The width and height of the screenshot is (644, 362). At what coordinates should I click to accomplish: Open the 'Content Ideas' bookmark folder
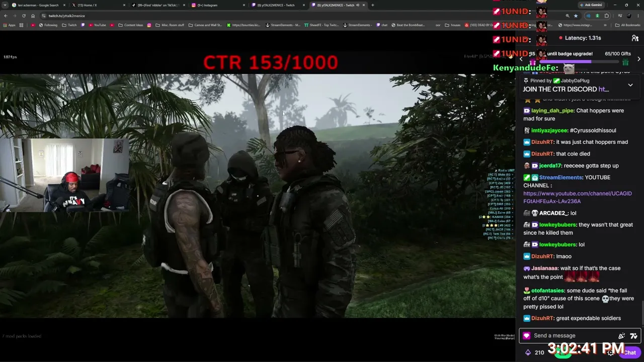[131, 25]
